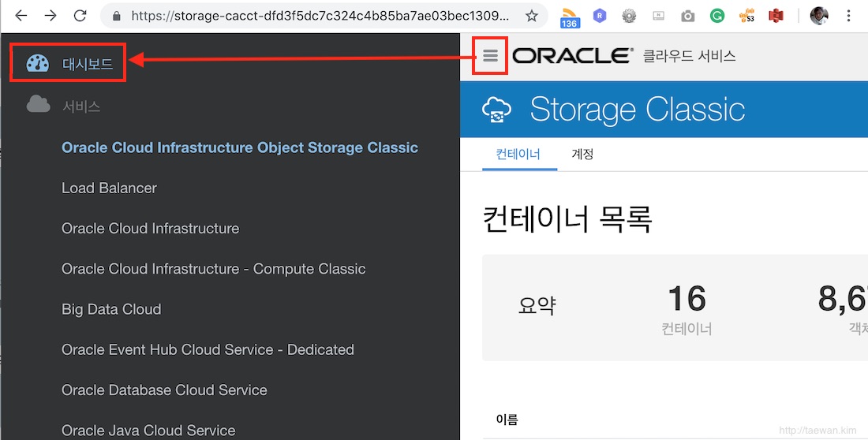This screenshot has height=440, width=868.
Task: Switch to the 계정 tab
Action: 582,155
